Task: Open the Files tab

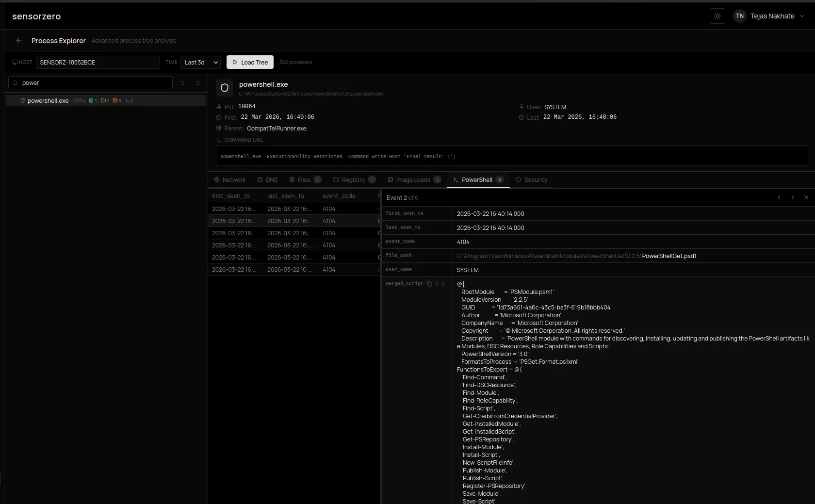Action: click(x=306, y=179)
